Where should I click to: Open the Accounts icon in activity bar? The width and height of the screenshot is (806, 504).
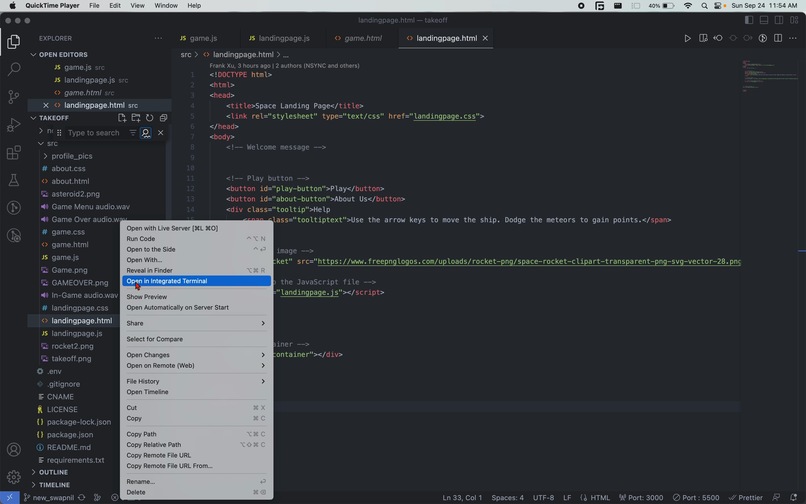[14, 449]
